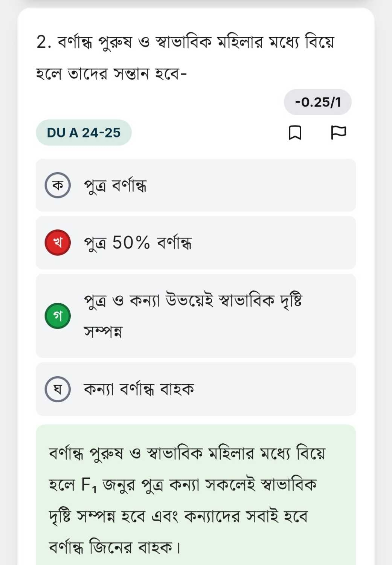Flag this question for review

338,133
